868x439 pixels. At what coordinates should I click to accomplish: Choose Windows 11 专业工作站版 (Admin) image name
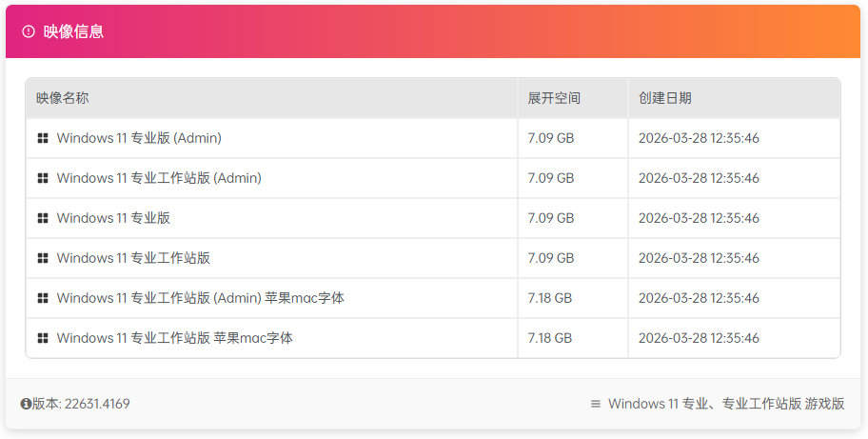(x=159, y=178)
